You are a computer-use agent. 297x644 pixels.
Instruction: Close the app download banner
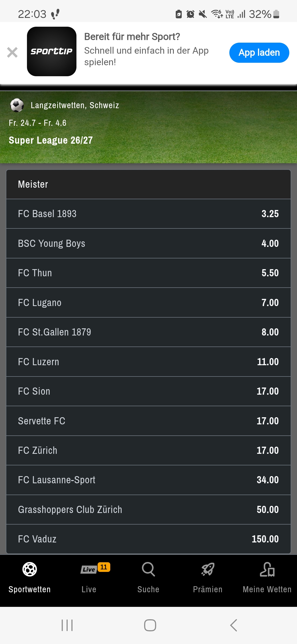tap(12, 52)
